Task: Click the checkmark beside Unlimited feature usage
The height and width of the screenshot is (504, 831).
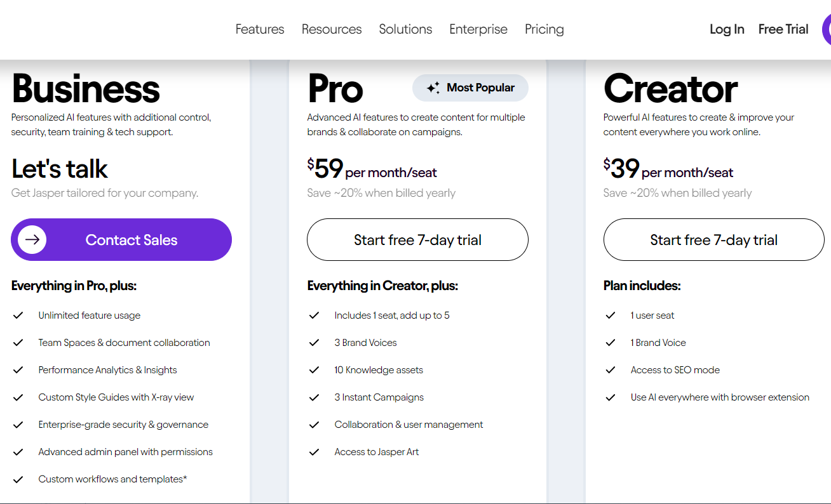Action: (18, 315)
